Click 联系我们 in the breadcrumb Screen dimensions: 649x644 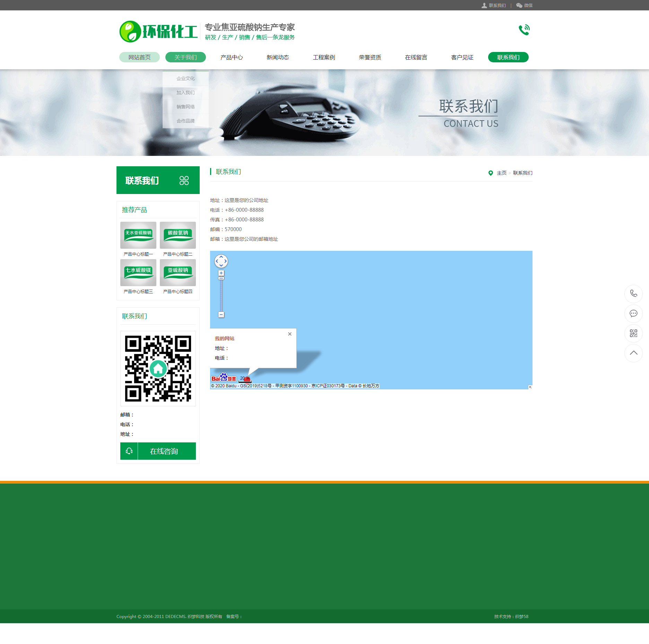click(x=523, y=173)
